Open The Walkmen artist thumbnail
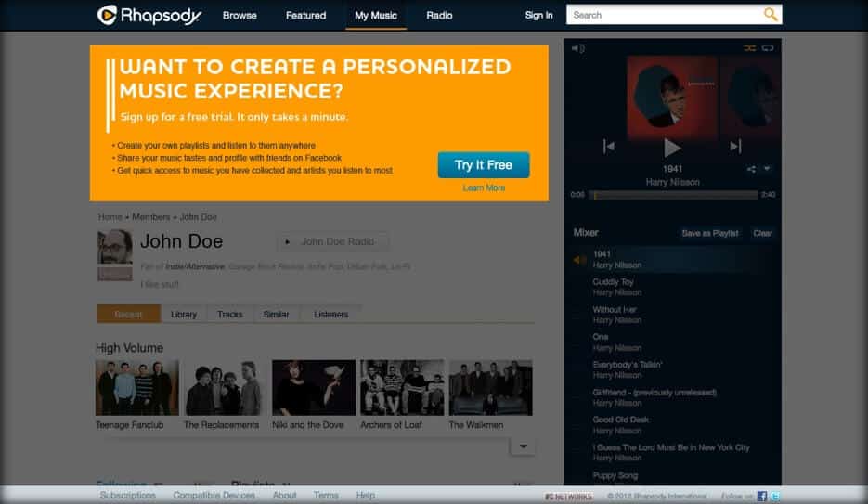Viewport: 868px width, 504px height. click(490, 388)
